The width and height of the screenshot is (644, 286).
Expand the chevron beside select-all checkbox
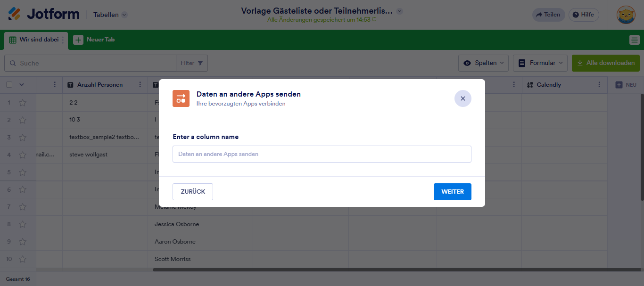21,85
